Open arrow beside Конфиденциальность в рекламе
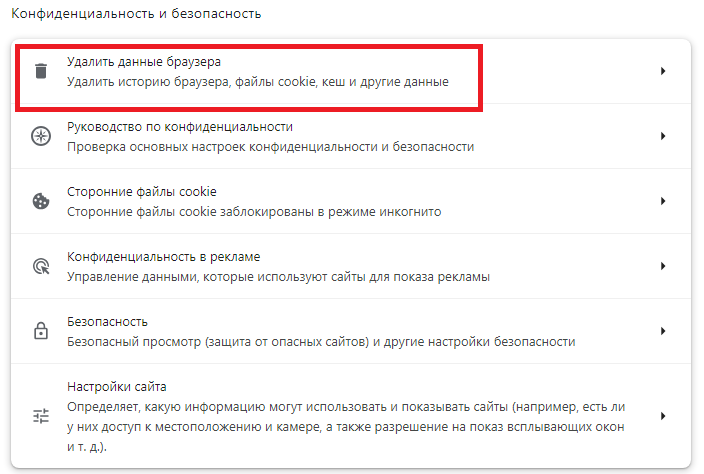704x474 pixels. [x=662, y=266]
